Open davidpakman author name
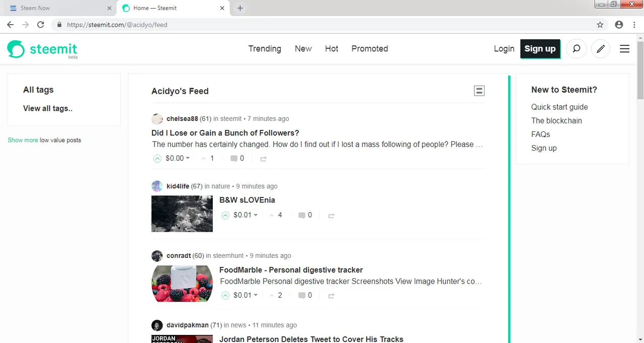 pos(187,325)
